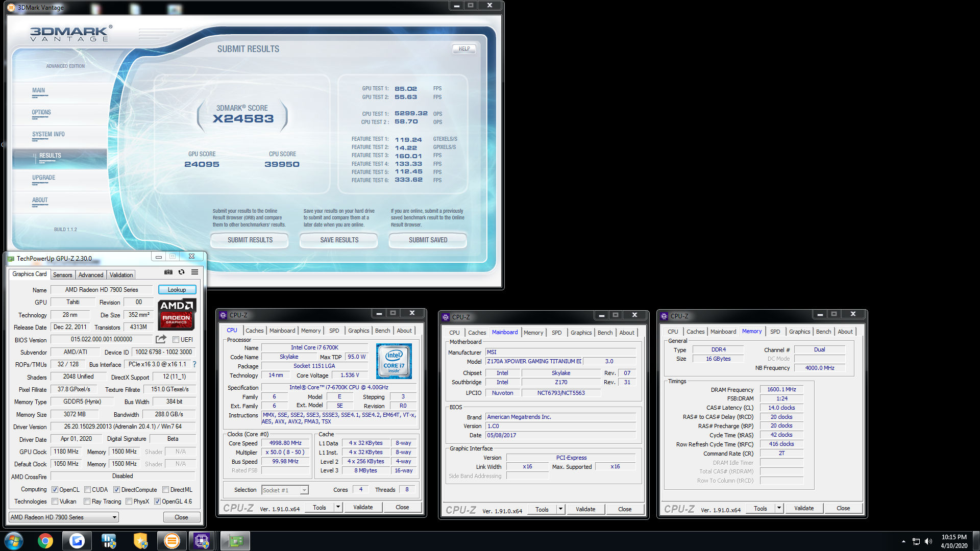
Task: Click the GPU-Z title bar icon
Action: pos(11,259)
